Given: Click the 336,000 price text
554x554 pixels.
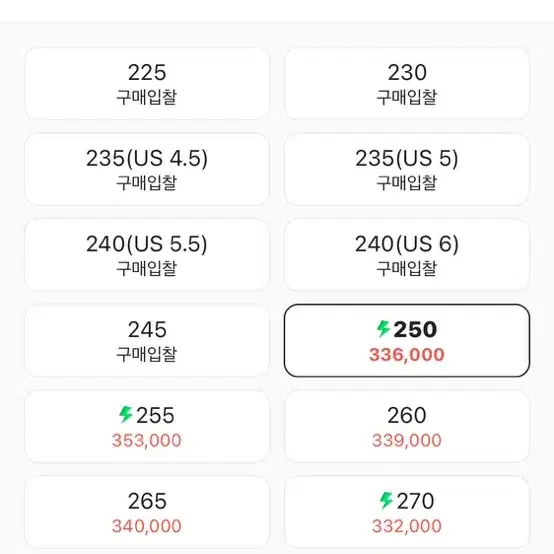Looking at the screenshot, I should (407, 355).
